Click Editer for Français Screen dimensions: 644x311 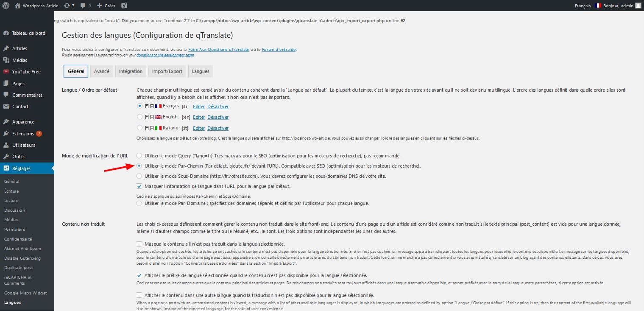[199, 106]
